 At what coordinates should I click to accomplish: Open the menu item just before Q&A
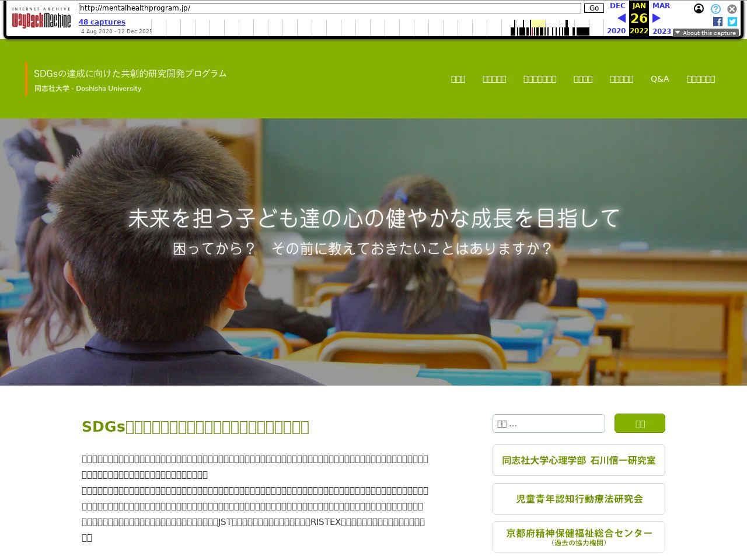pyautogui.click(x=622, y=79)
